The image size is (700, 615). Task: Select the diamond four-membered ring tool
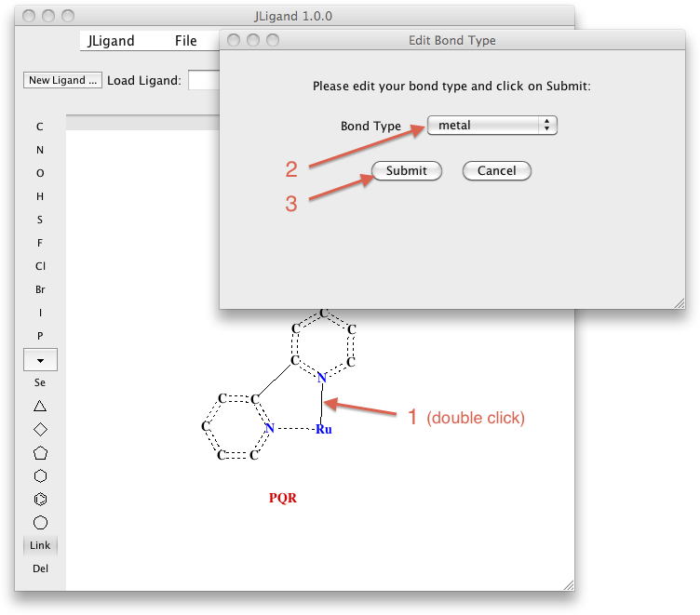[x=40, y=429]
